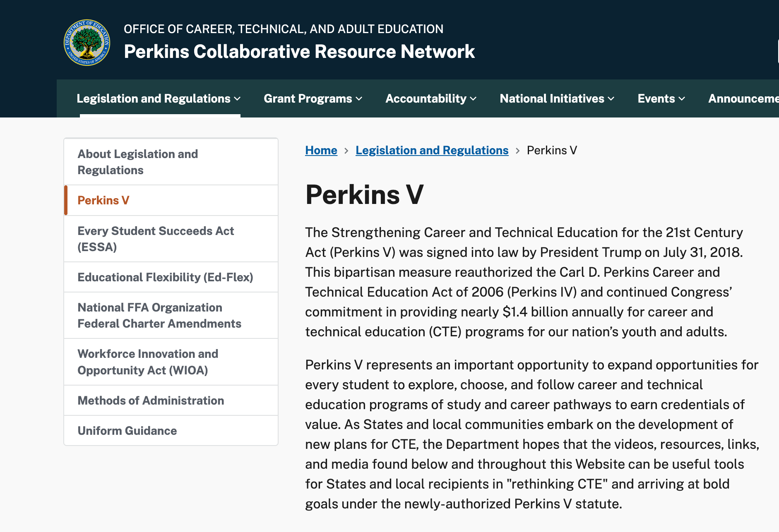The width and height of the screenshot is (779, 532).
Task: Open Accountability nav menu
Action: (431, 98)
